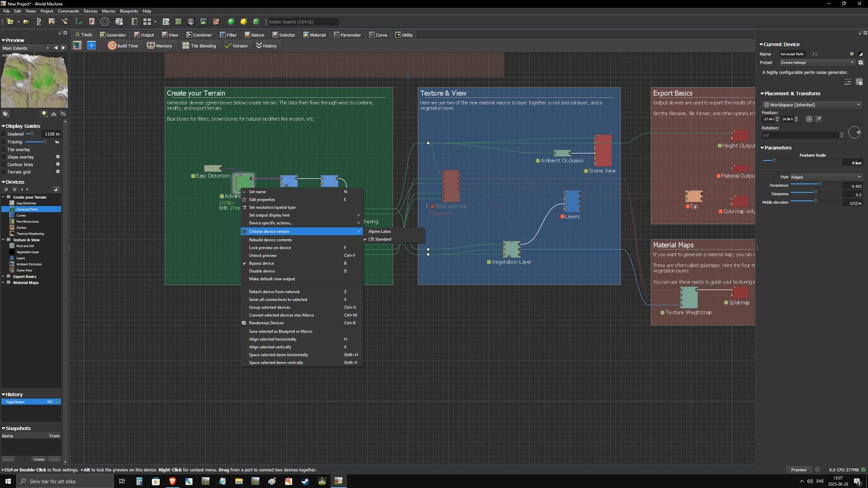This screenshot has height=488, width=868.
Task: Open the Build Time tool
Action: pyautogui.click(x=123, y=46)
